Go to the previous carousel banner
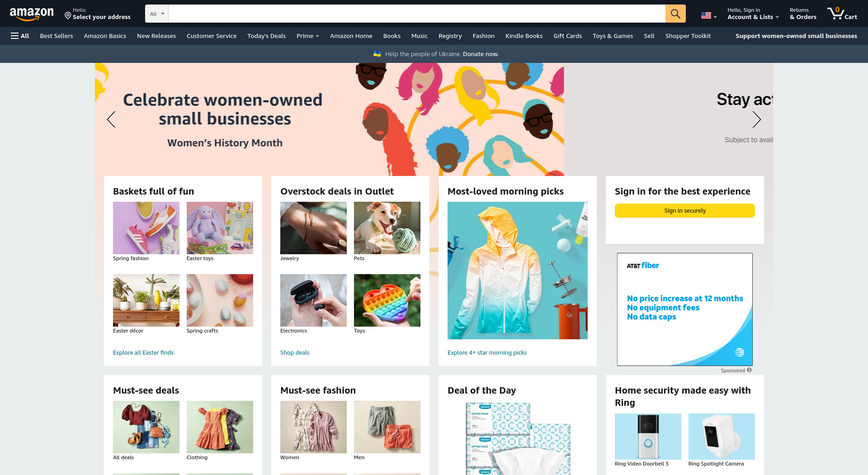 [x=111, y=119]
